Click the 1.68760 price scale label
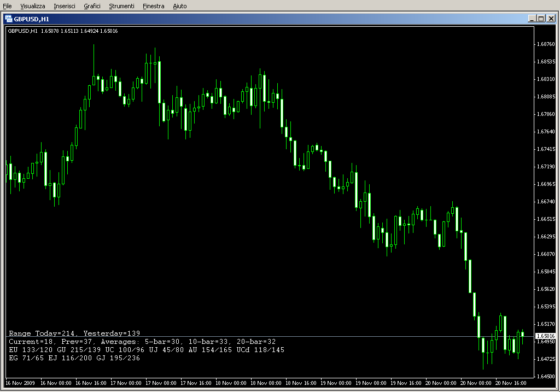The width and height of the screenshot is (560, 392). click(x=546, y=44)
